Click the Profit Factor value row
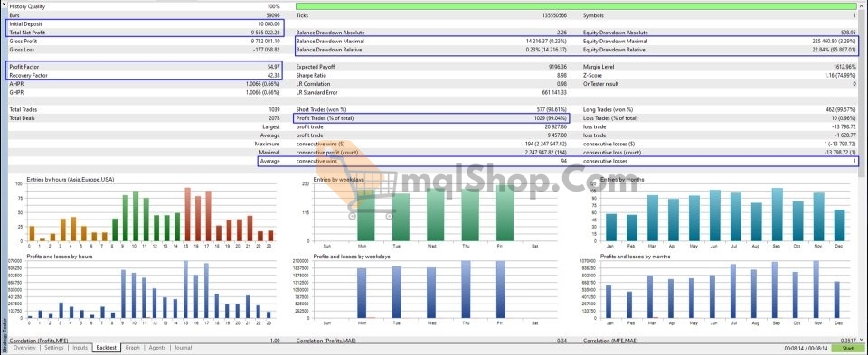 145,67
